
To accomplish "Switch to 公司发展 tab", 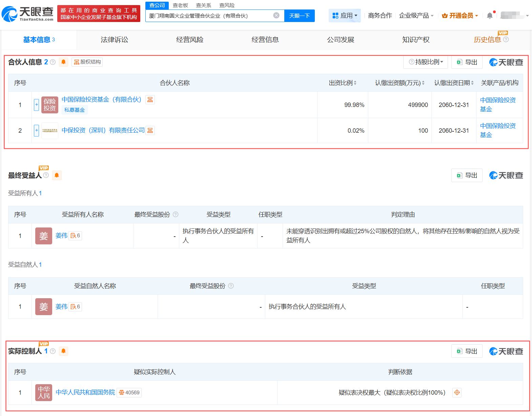I will [341, 40].
